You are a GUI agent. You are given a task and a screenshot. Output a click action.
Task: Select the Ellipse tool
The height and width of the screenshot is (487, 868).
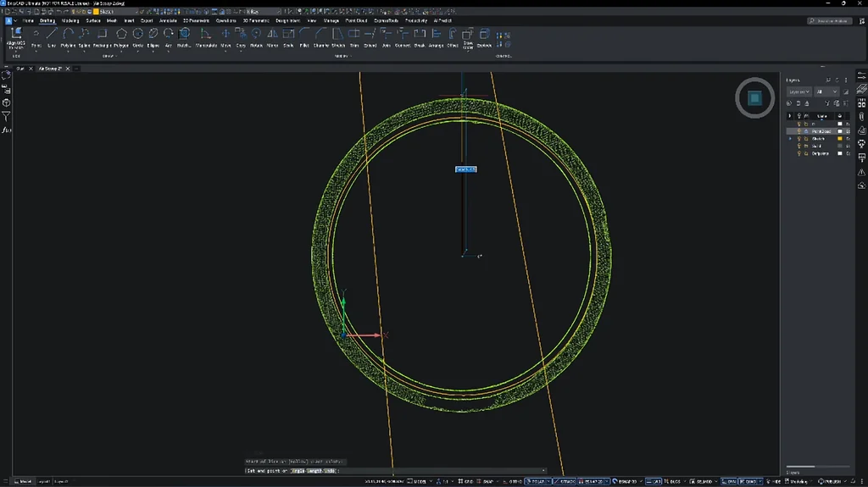tap(153, 37)
